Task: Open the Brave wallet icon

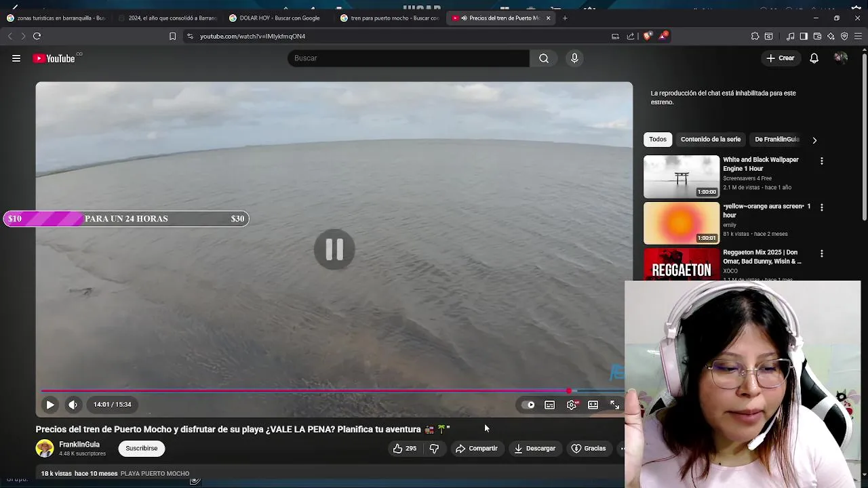Action: coord(817,36)
